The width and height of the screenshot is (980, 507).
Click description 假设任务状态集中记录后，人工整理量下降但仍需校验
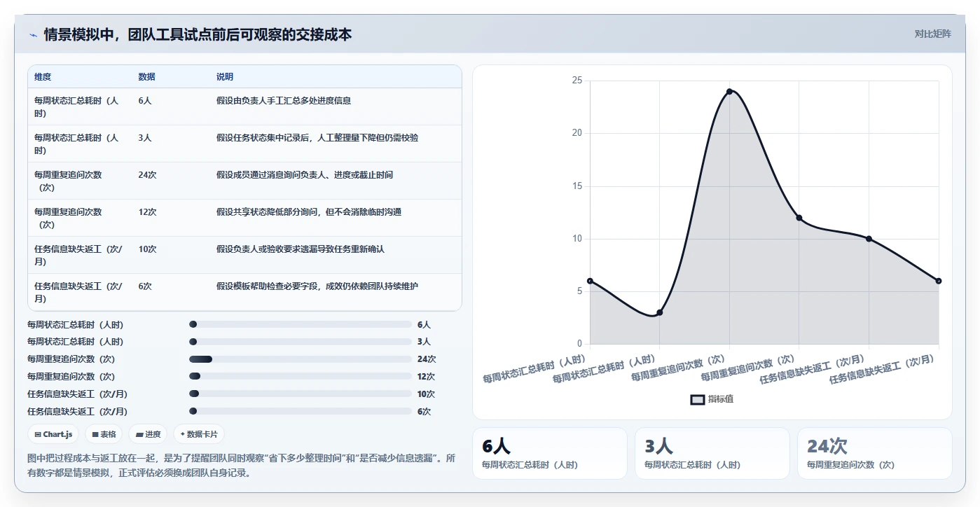click(317, 138)
